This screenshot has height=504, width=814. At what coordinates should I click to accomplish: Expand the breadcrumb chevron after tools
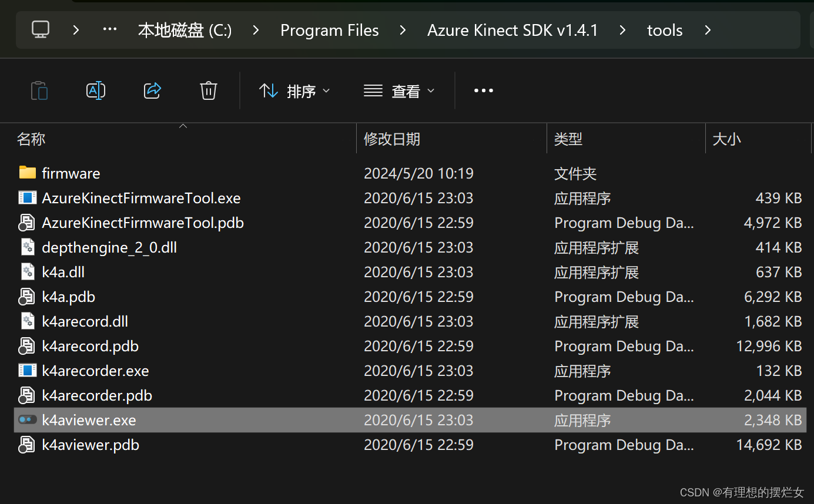pos(708,30)
